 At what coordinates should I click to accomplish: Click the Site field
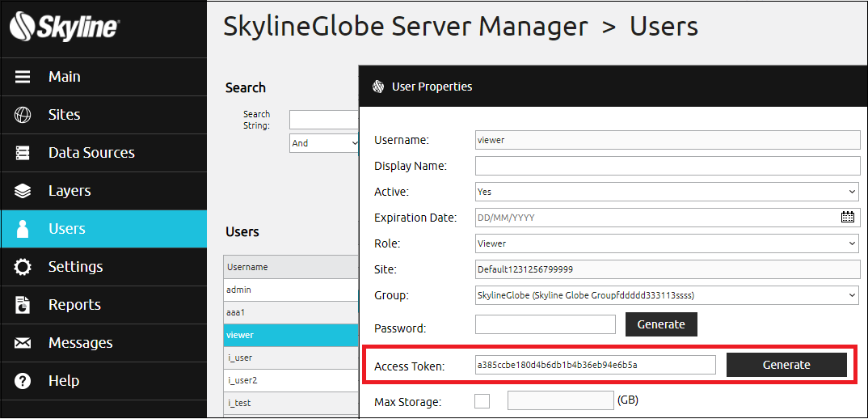point(668,269)
